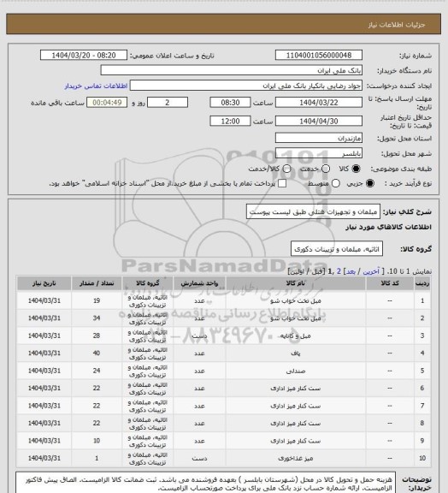This screenshot has width=448, height=493.
Task: Click quantity 10 in row 9
Action: click(x=97, y=441)
